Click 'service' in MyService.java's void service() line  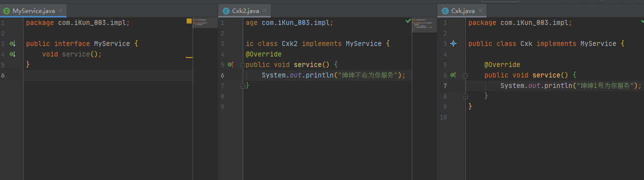pyautogui.click(x=76, y=54)
